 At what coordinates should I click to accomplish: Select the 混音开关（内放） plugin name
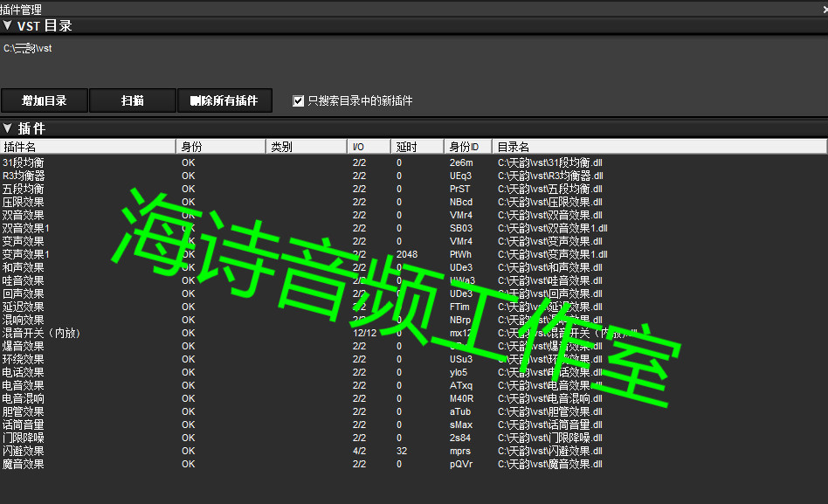[x=41, y=333]
